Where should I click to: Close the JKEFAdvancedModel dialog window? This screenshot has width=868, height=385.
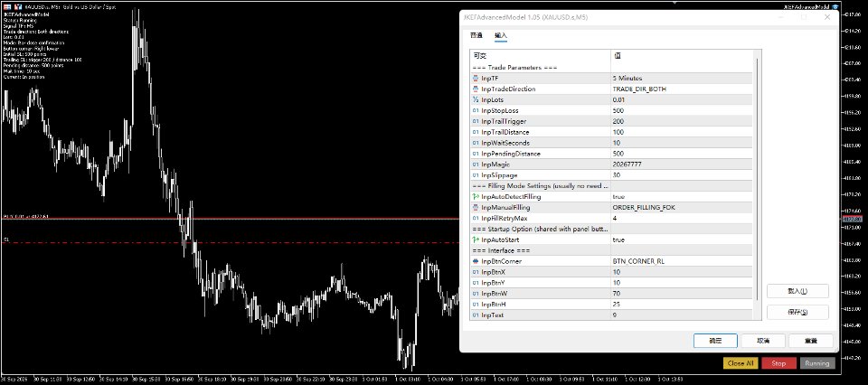click(827, 17)
